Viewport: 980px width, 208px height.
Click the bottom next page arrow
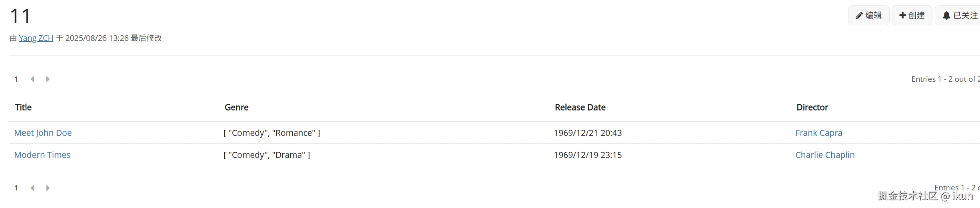tap(48, 188)
